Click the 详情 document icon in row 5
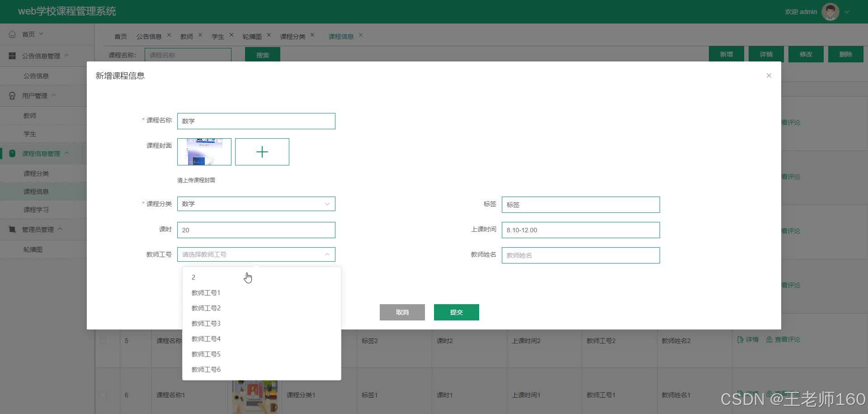Viewport: 868px width, 414px height. tap(740, 340)
